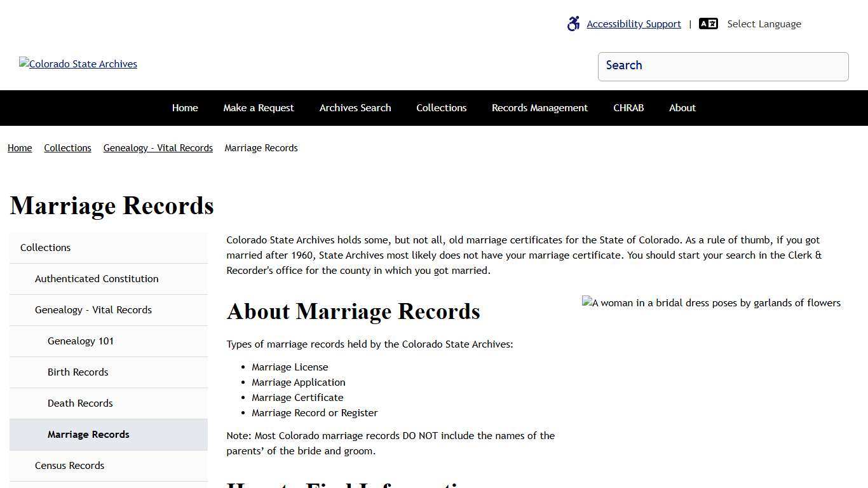Click the Accessibility Support link
This screenshot has width=868, height=488.
pyautogui.click(x=634, y=24)
